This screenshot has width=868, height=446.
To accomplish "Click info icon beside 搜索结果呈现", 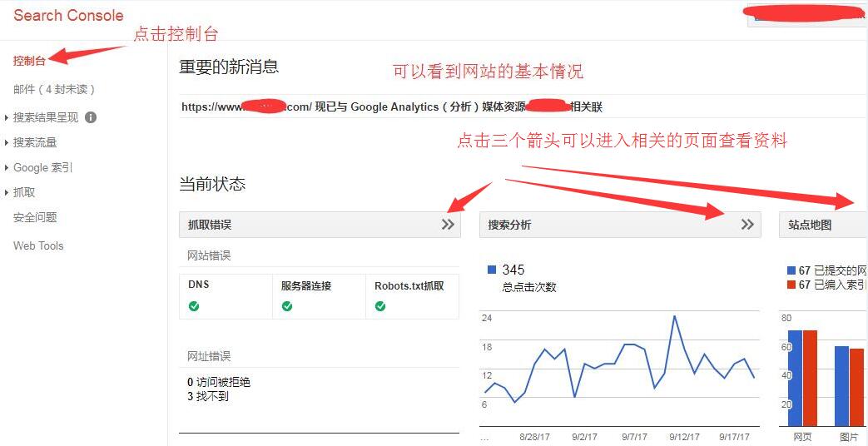I will click(x=91, y=117).
